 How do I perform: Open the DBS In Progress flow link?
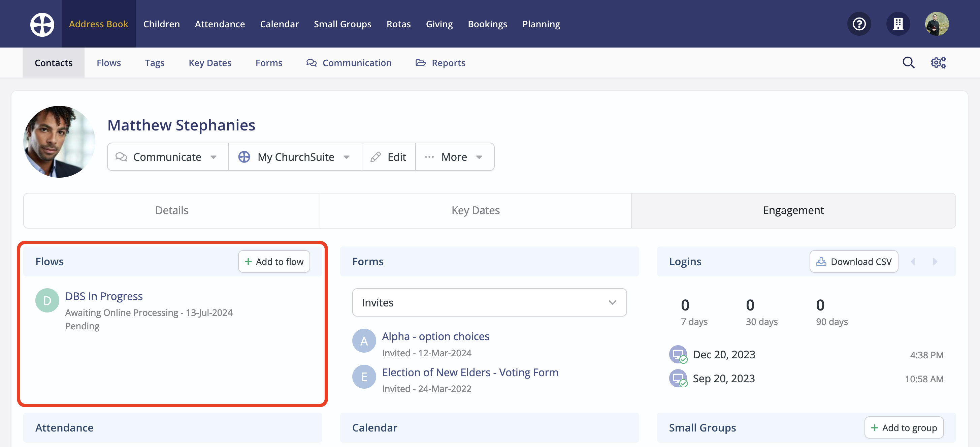coord(104,296)
